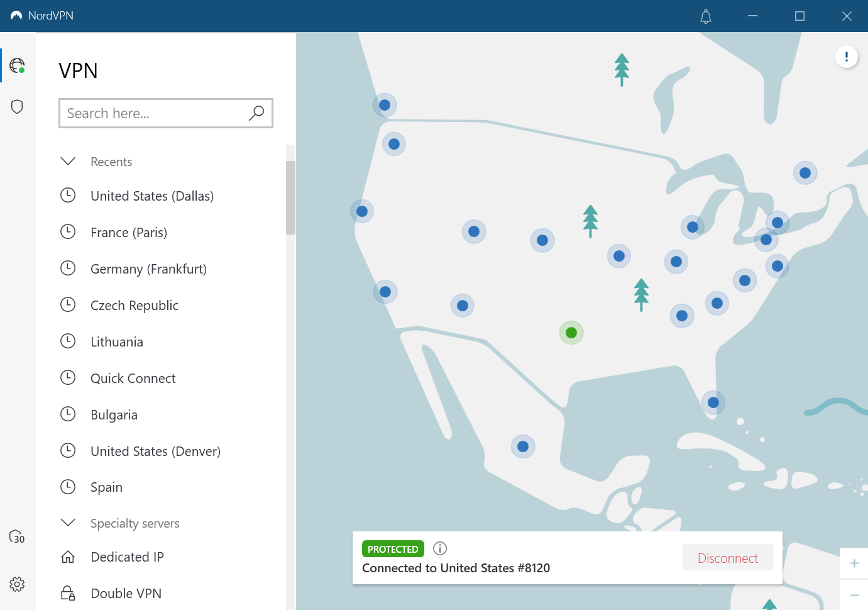Click the server list scrollbar thumb
This screenshot has width=868, height=610.
pos(290,197)
